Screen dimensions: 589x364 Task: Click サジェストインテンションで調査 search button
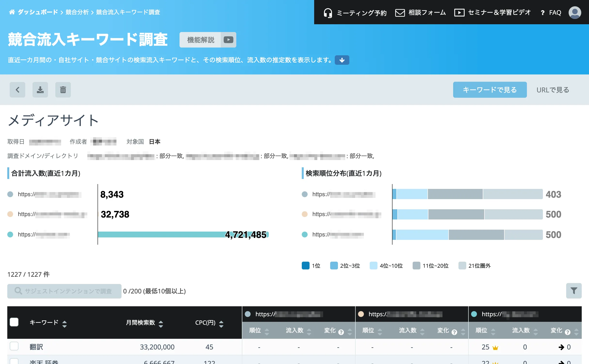pyautogui.click(x=64, y=291)
